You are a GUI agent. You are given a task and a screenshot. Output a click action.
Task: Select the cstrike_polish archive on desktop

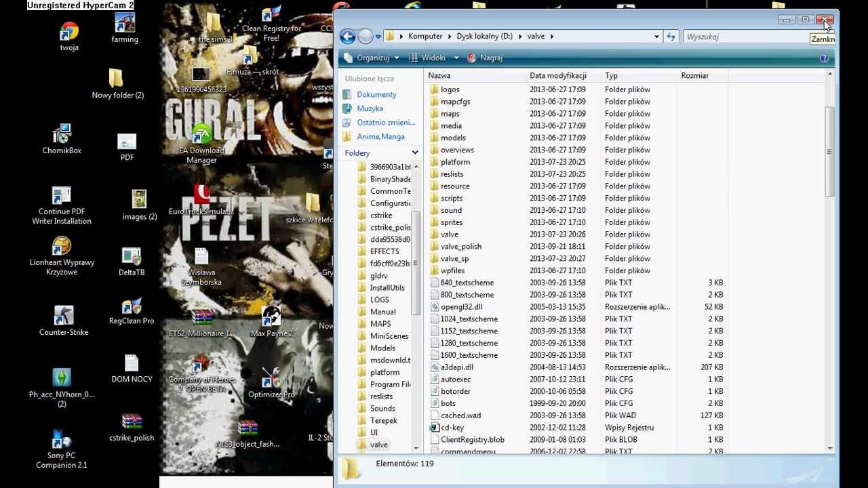click(132, 428)
